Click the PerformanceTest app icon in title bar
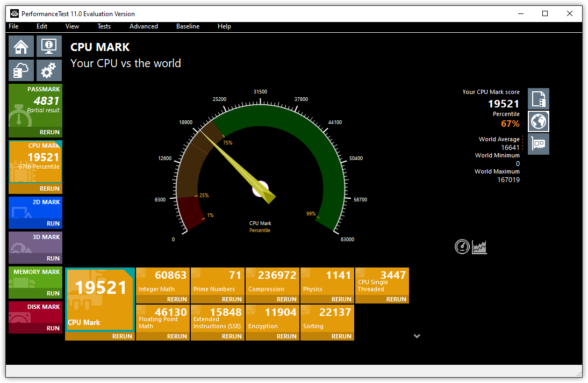Viewport: 588px width, 383px height. tap(14, 13)
